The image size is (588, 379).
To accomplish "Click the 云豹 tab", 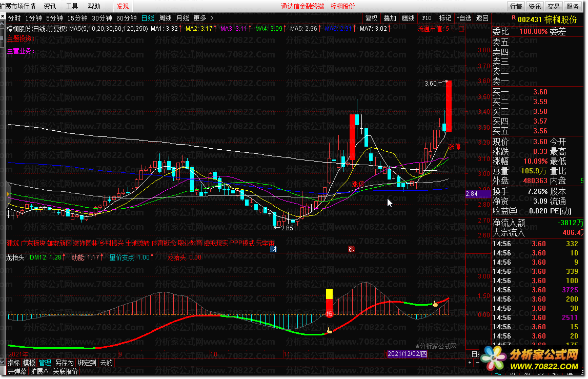I will tap(107, 363).
